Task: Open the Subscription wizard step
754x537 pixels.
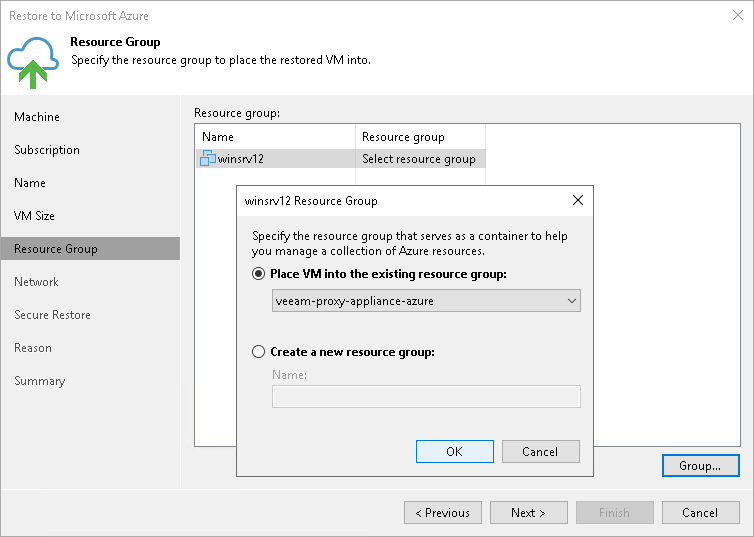Action: click(47, 150)
